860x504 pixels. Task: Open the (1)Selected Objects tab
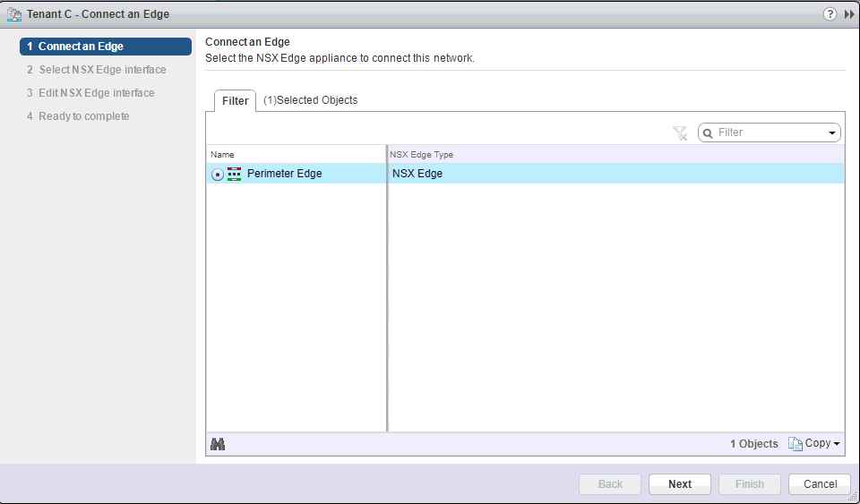[310, 100]
